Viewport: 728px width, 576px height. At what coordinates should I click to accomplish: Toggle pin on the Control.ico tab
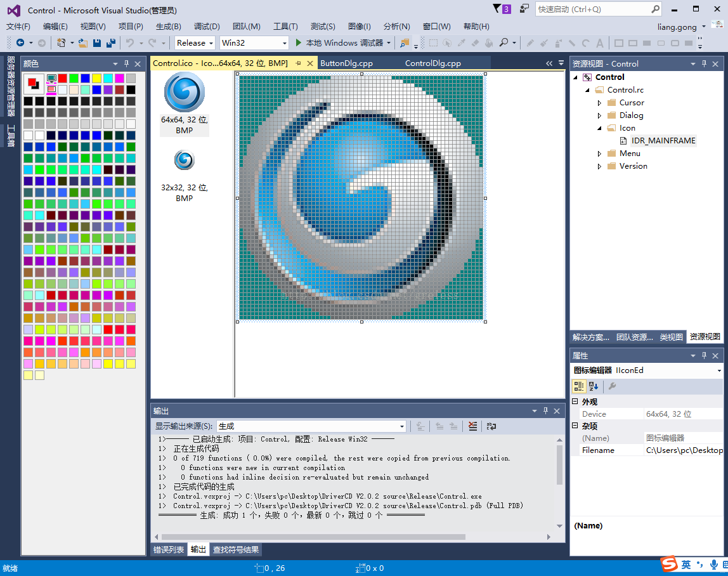(299, 63)
